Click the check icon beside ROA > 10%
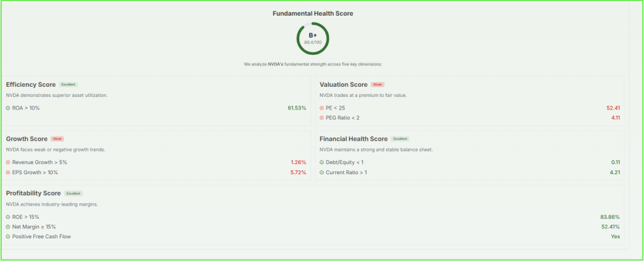 click(x=8, y=108)
